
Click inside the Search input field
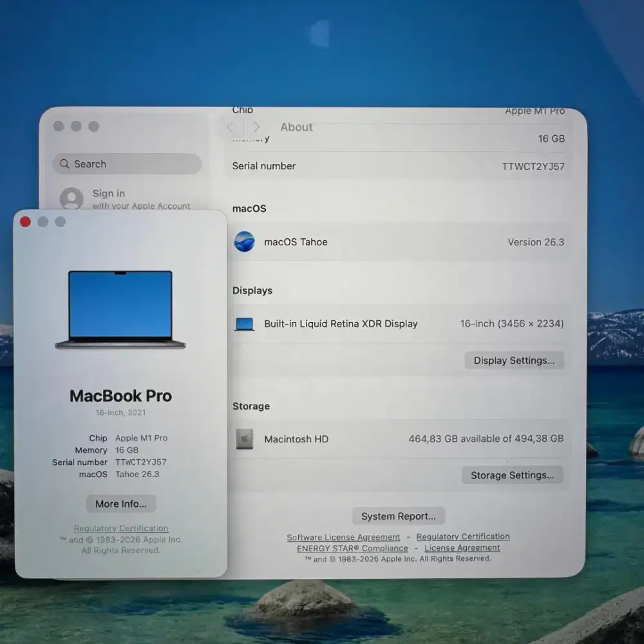click(129, 164)
